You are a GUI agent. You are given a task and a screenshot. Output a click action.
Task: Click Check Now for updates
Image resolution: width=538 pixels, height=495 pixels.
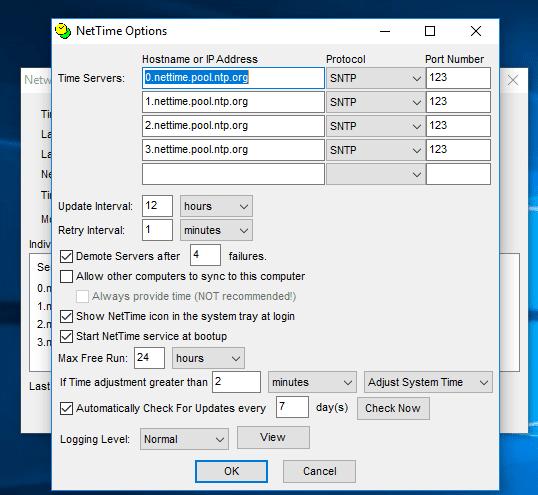(x=393, y=408)
